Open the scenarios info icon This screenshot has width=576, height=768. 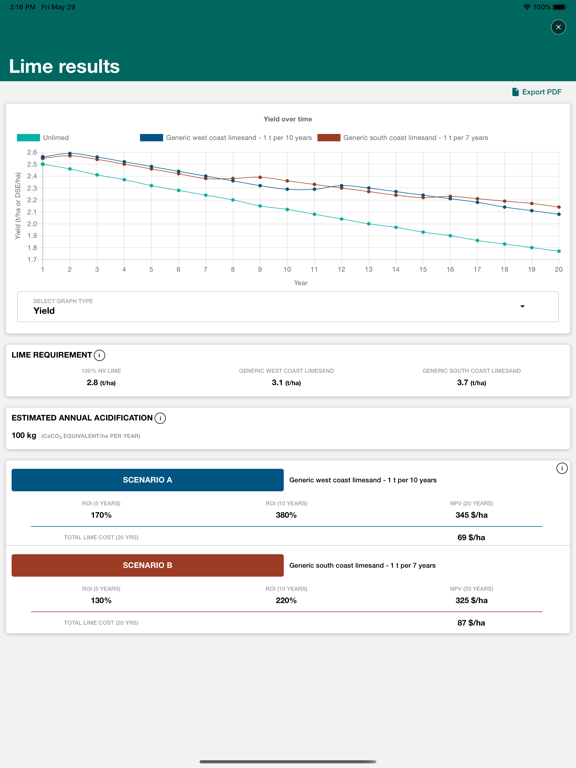pyautogui.click(x=562, y=468)
